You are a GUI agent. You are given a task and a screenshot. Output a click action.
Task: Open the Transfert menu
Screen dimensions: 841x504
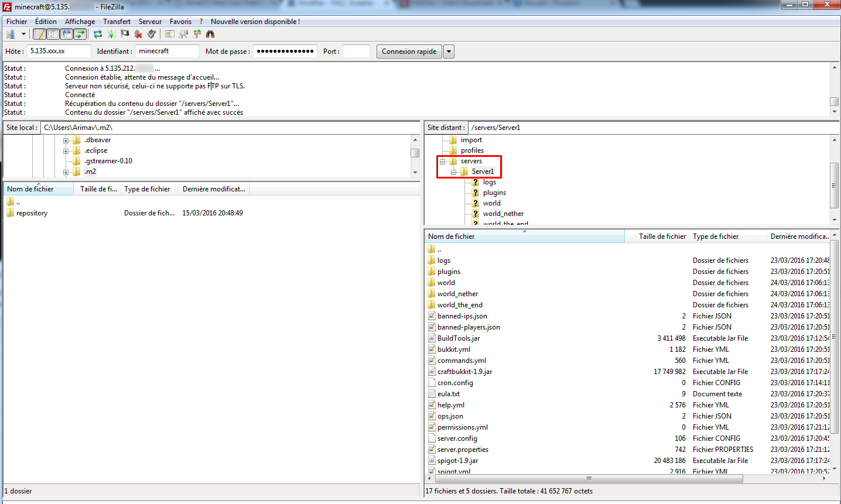tap(117, 22)
